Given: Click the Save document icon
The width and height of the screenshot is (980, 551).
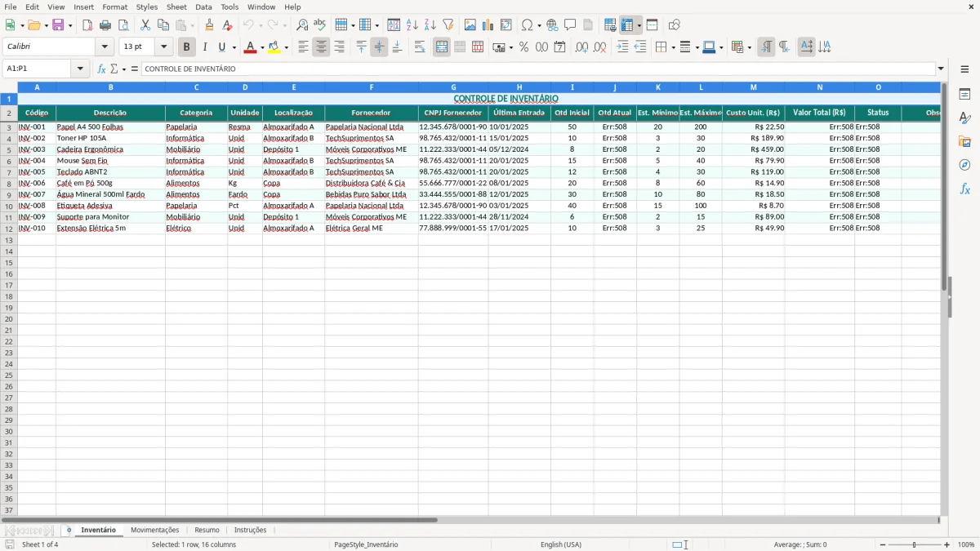Looking at the screenshot, I should coord(58,25).
